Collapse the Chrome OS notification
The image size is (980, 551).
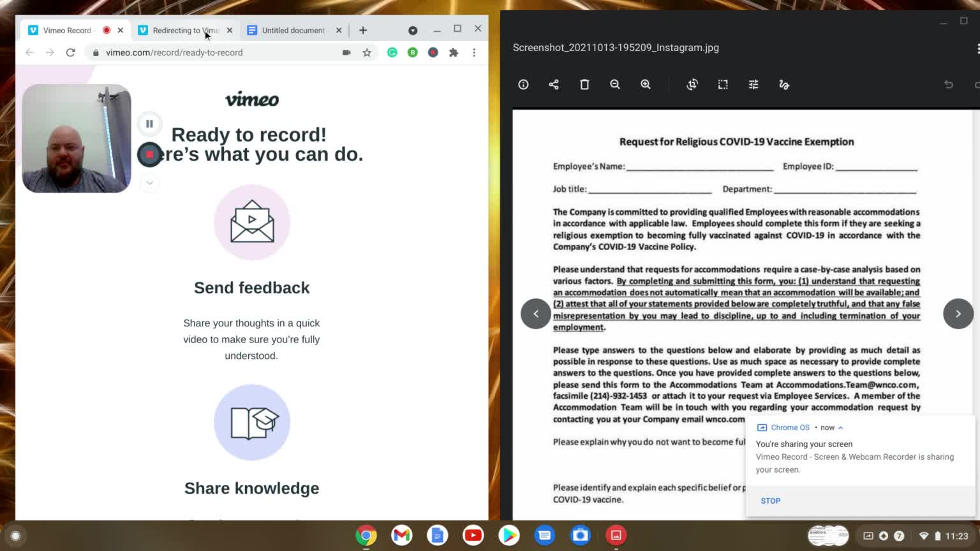click(x=841, y=428)
